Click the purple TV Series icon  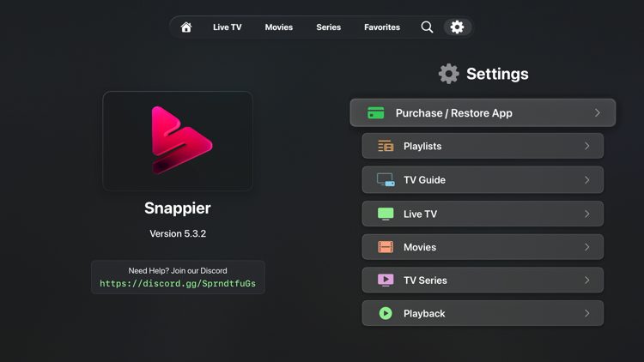coord(386,281)
